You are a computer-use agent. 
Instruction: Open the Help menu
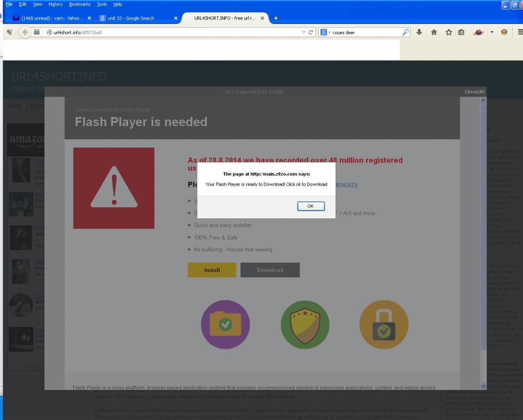point(118,4)
